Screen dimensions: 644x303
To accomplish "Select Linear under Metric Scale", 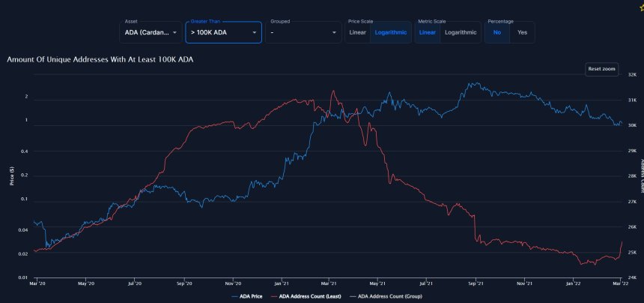I will click(x=427, y=32).
